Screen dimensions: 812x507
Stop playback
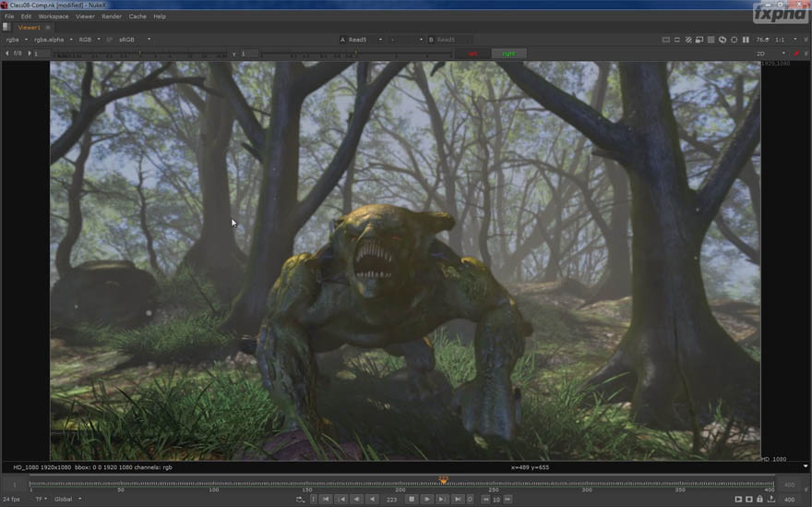pos(412,500)
